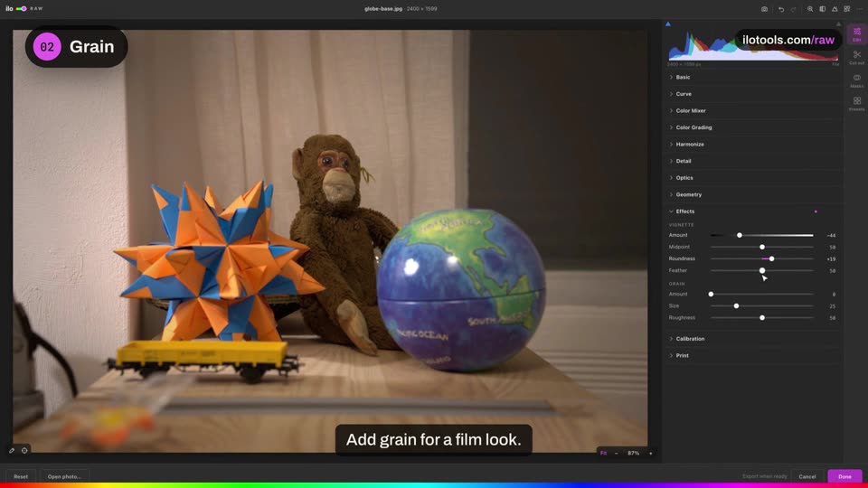Expand the Geometry section

(753, 195)
